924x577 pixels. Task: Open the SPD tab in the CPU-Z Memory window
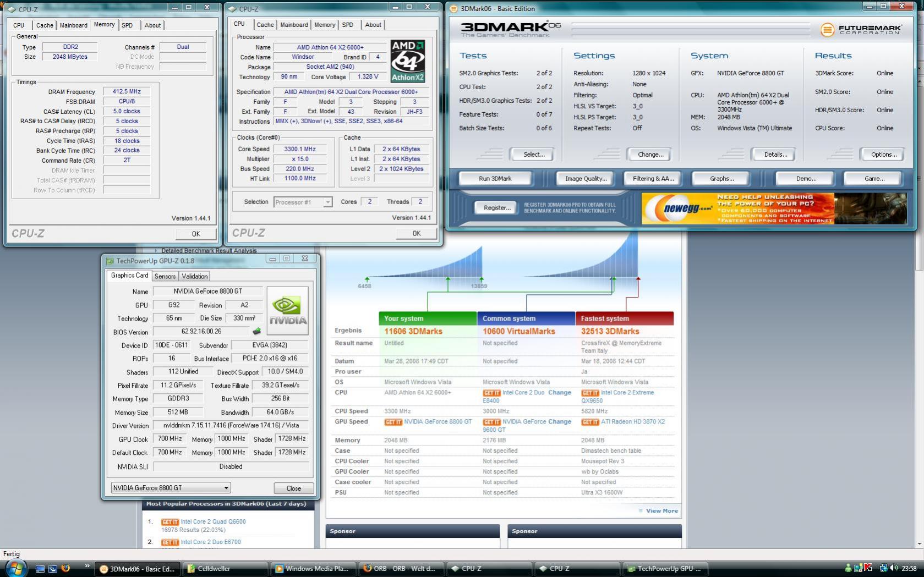pyautogui.click(x=127, y=25)
